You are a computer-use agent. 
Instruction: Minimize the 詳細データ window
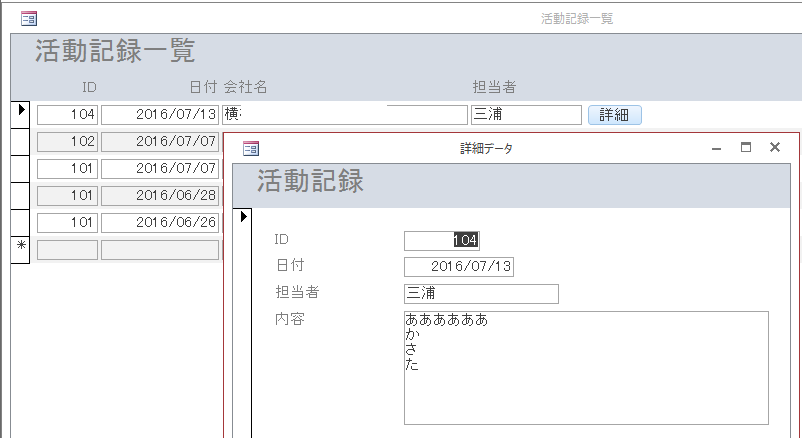click(x=716, y=148)
